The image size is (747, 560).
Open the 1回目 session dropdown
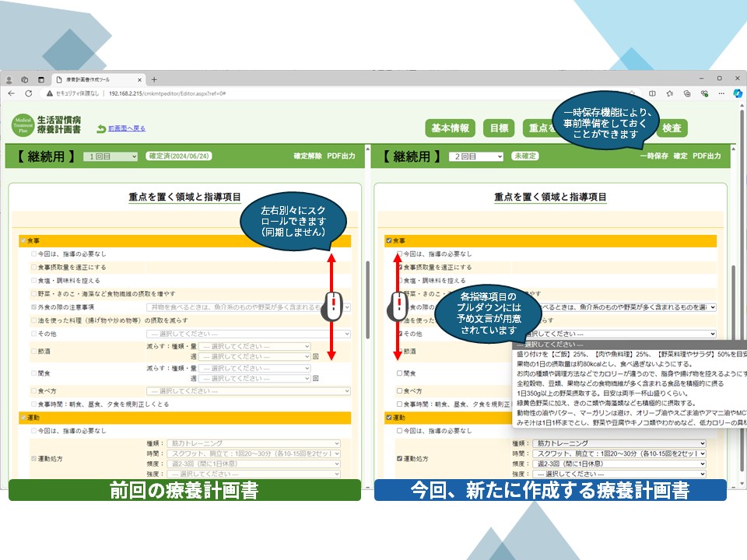click(110, 156)
